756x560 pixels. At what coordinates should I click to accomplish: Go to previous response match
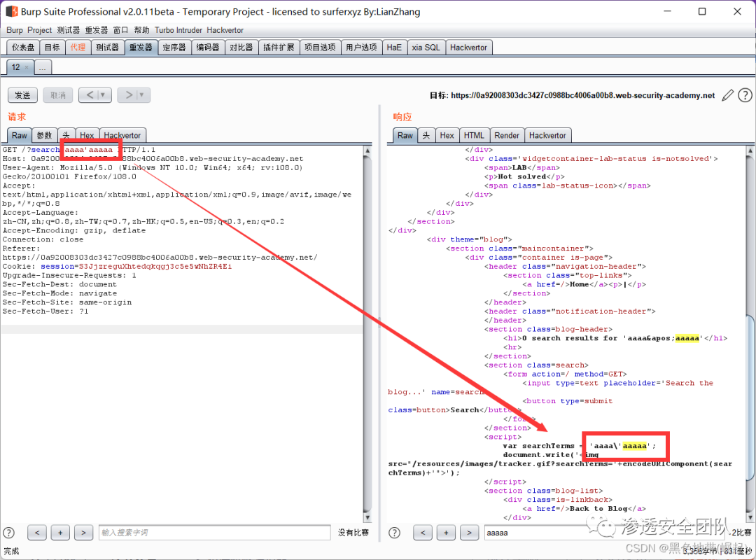(423, 533)
